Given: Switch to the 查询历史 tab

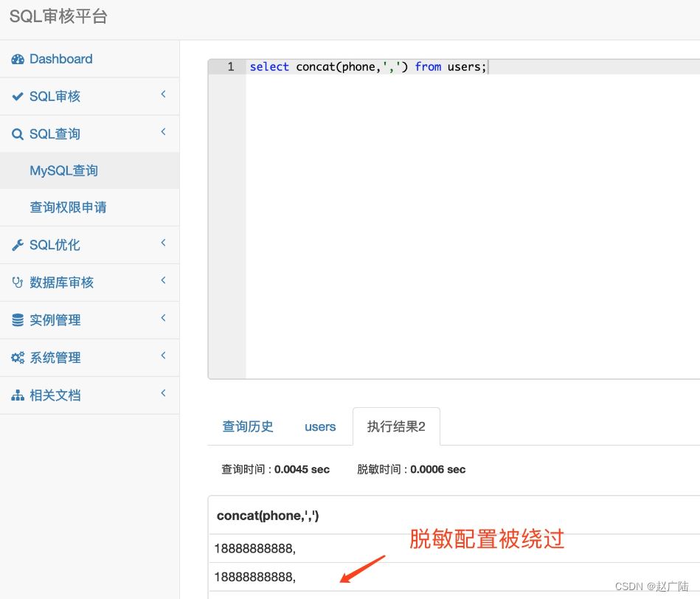Looking at the screenshot, I should (x=248, y=426).
